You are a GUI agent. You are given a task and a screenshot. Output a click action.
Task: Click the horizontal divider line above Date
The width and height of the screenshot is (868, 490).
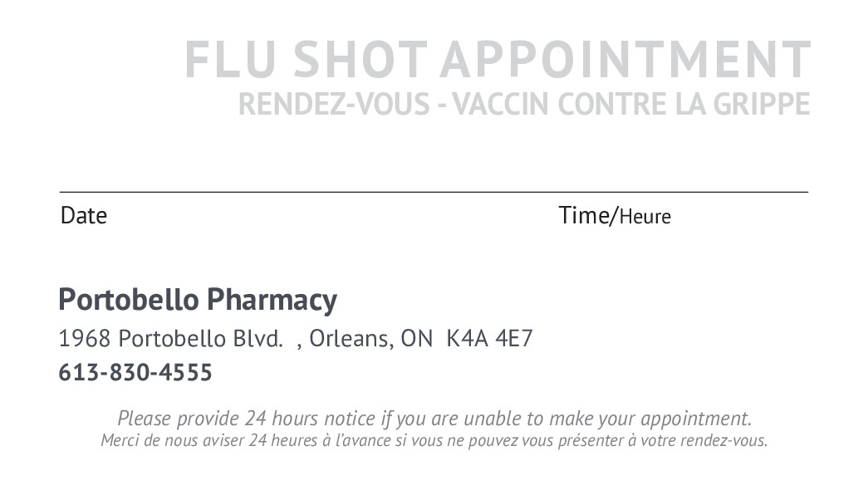coord(434,192)
